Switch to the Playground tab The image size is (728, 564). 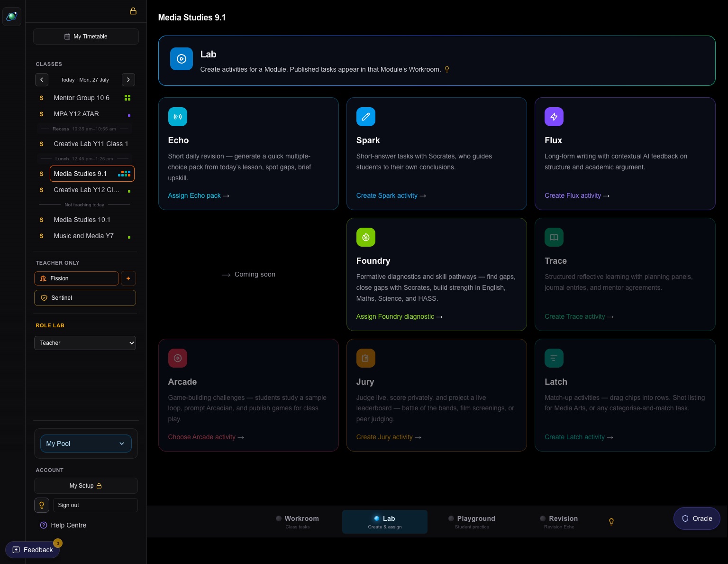click(472, 522)
